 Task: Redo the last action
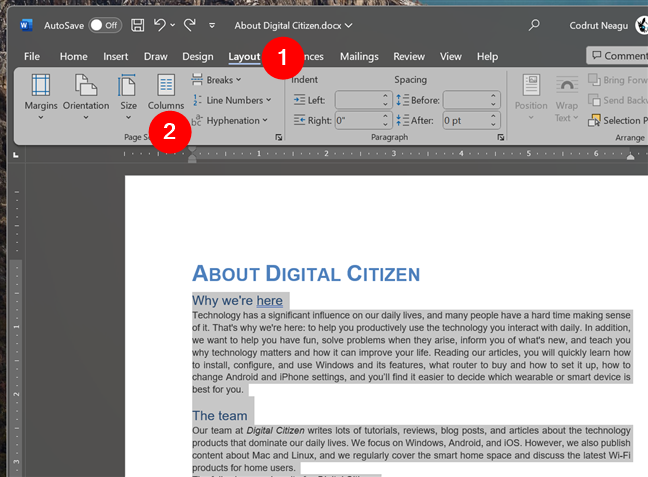pyautogui.click(x=190, y=25)
